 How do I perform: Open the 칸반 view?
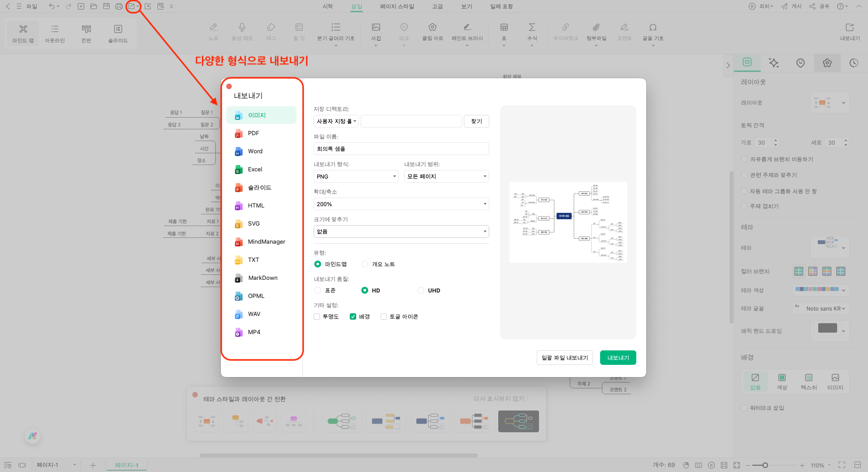click(86, 33)
